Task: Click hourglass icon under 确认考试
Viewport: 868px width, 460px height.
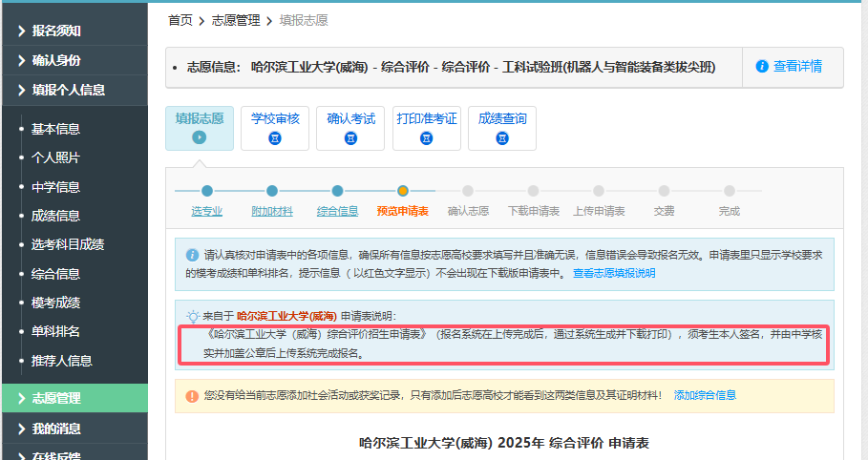Action: (x=350, y=138)
